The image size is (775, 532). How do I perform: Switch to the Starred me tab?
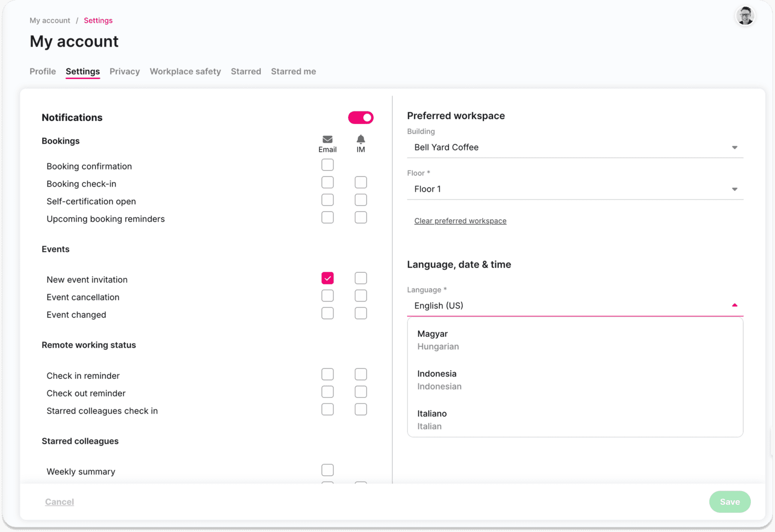click(x=294, y=72)
